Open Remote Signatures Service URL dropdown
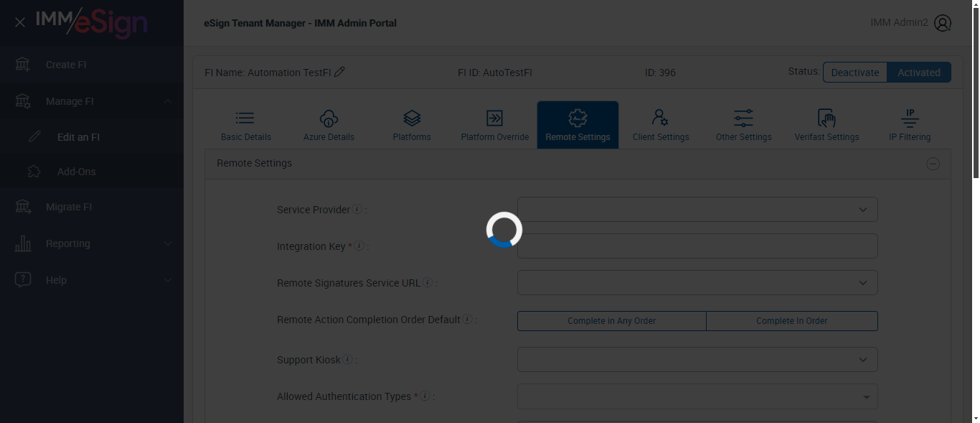Image resolution: width=980 pixels, height=423 pixels. point(697,283)
